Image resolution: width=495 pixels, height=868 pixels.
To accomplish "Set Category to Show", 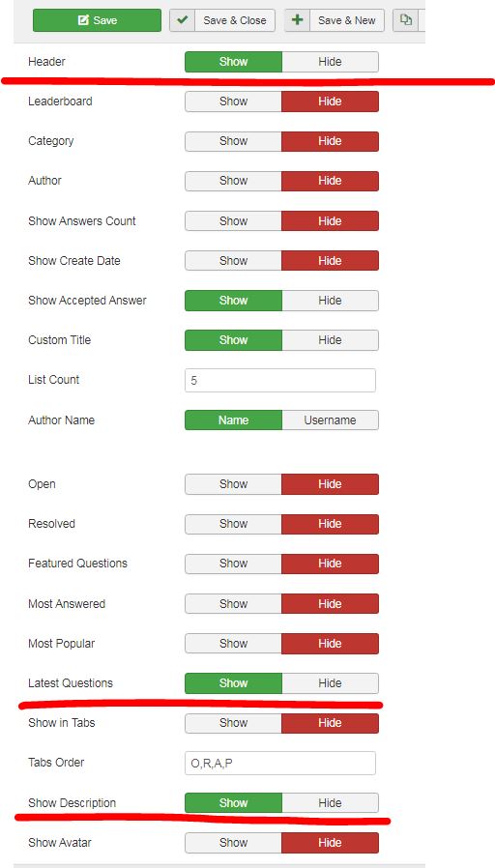I will tap(233, 141).
